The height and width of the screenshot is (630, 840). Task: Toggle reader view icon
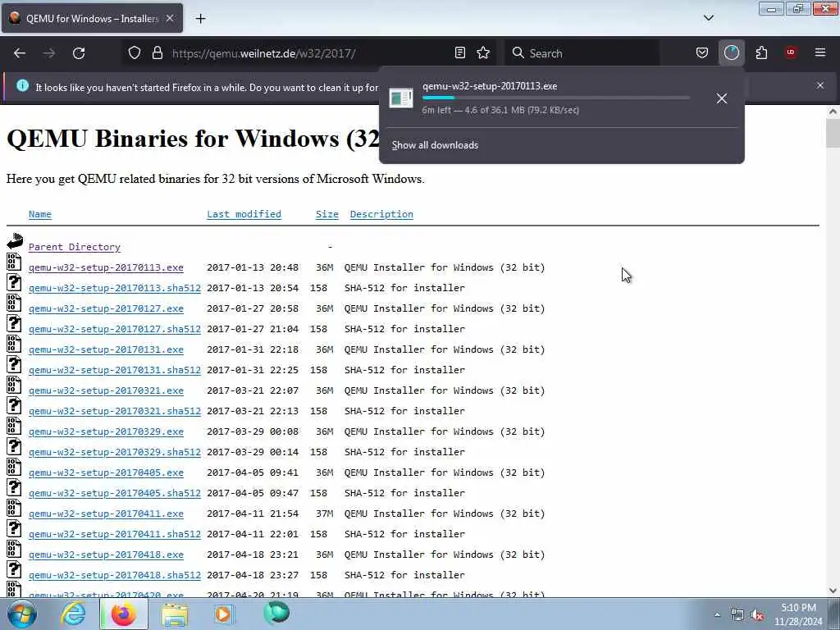[459, 52]
